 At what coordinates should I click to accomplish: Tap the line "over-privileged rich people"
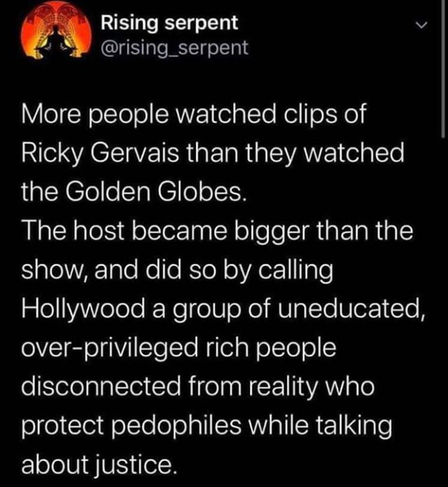(179, 348)
